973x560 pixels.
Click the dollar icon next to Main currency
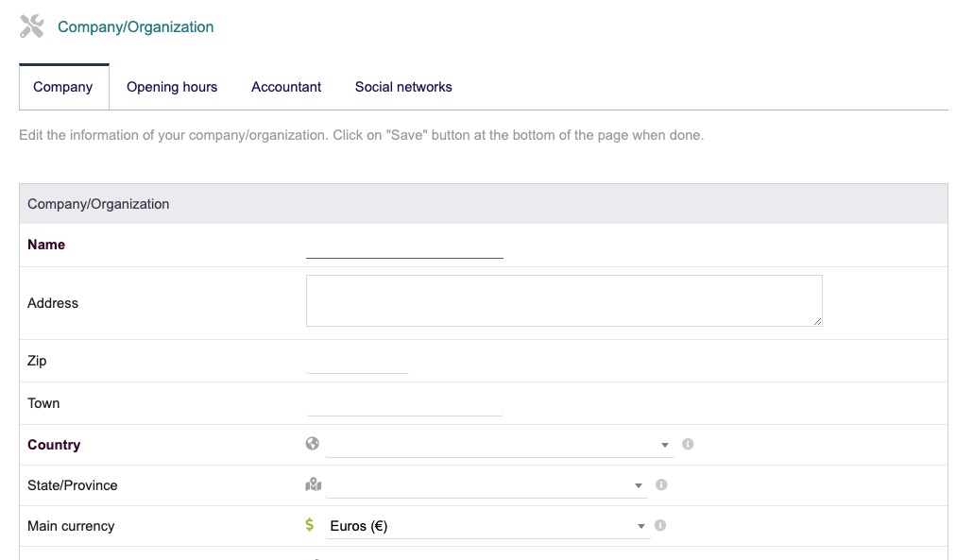312,525
